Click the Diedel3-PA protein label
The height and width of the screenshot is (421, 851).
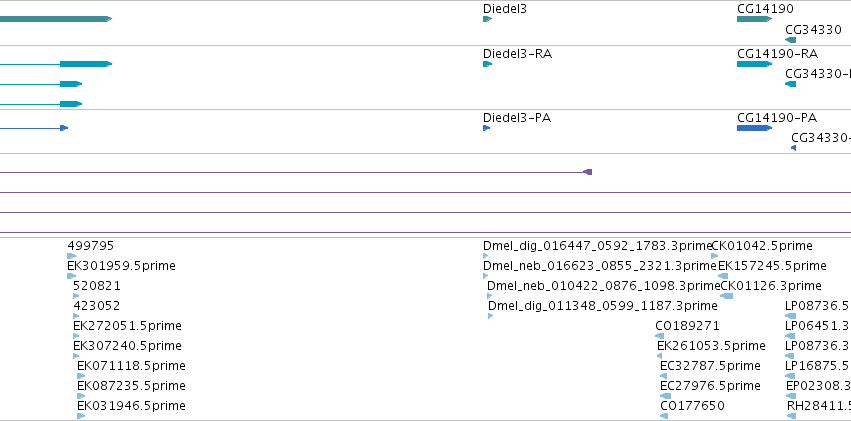tap(517, 118)
